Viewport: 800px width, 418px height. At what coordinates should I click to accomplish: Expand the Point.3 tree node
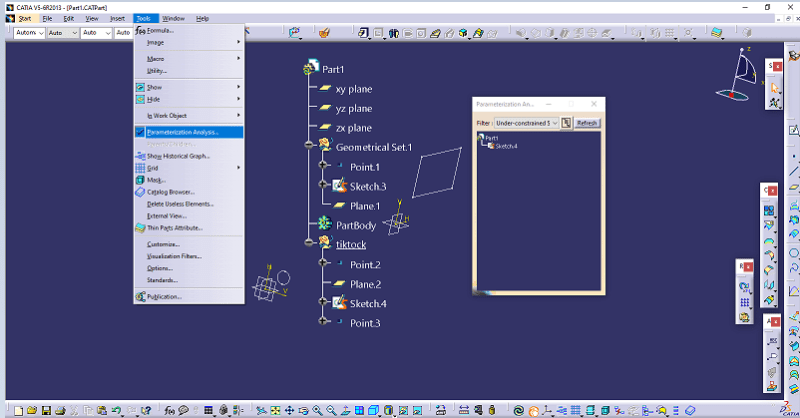(x=322, y=321)
